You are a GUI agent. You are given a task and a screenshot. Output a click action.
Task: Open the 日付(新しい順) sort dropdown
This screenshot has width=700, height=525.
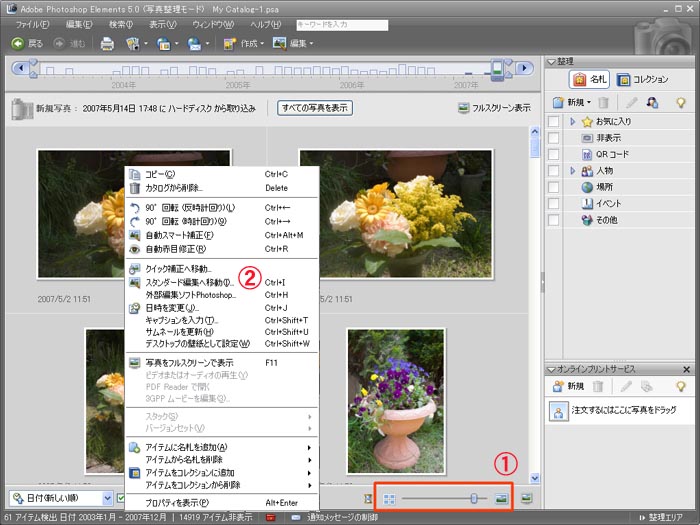(61, 498)
